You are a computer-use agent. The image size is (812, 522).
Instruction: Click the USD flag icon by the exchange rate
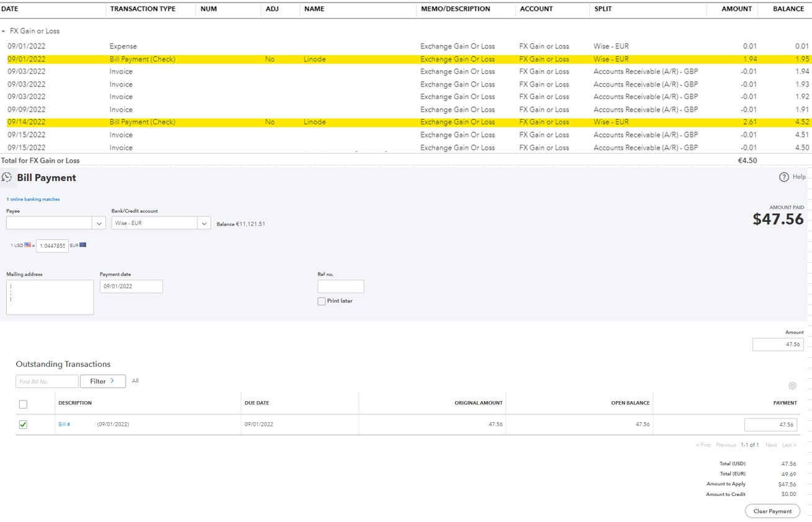pyautogui.click(x=28, y=245)
